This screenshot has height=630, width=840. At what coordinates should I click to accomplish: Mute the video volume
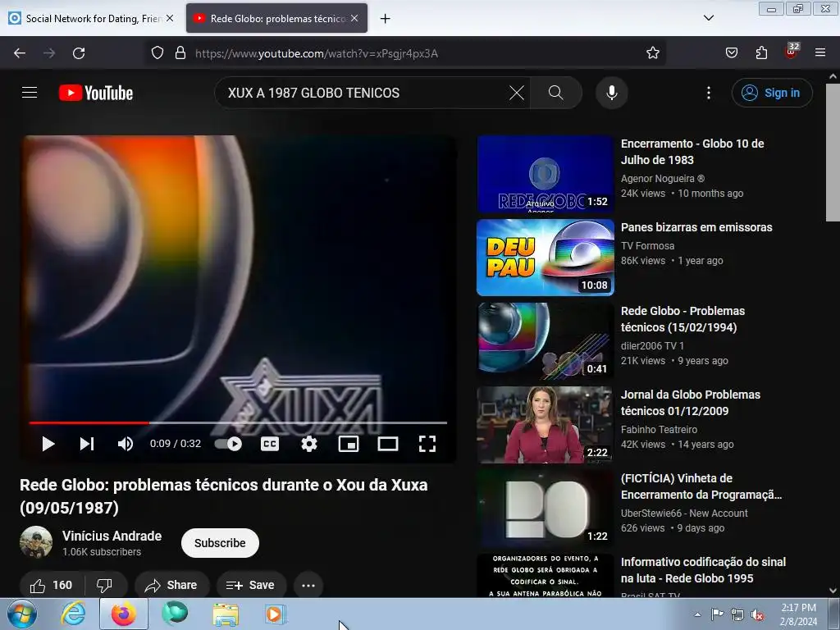coord(125,444)
